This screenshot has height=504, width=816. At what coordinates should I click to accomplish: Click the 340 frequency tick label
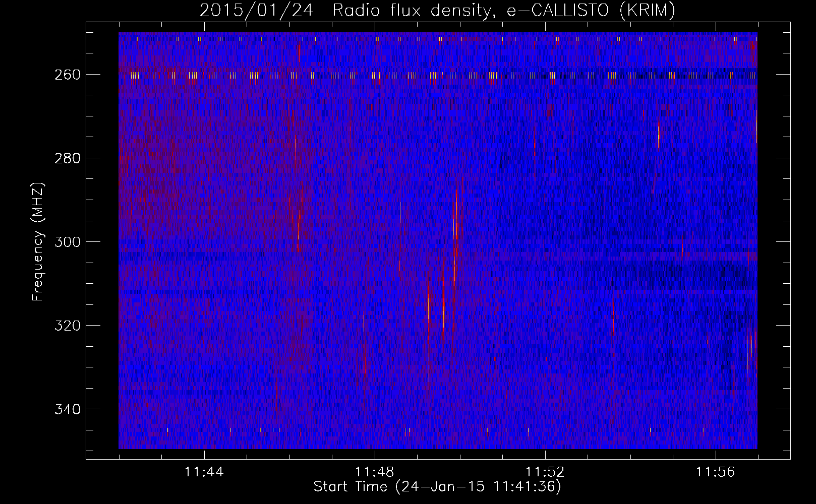click(x=67, y=409)
